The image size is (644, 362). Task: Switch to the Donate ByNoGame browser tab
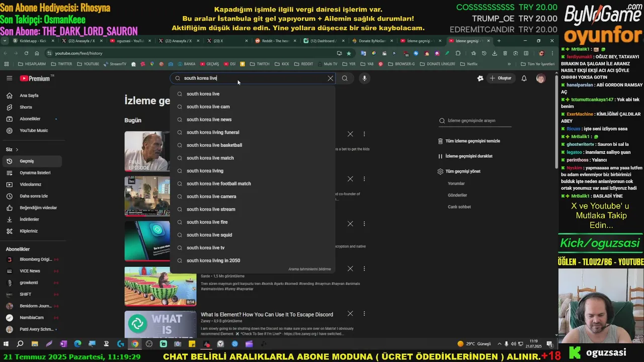click(372, 41)
